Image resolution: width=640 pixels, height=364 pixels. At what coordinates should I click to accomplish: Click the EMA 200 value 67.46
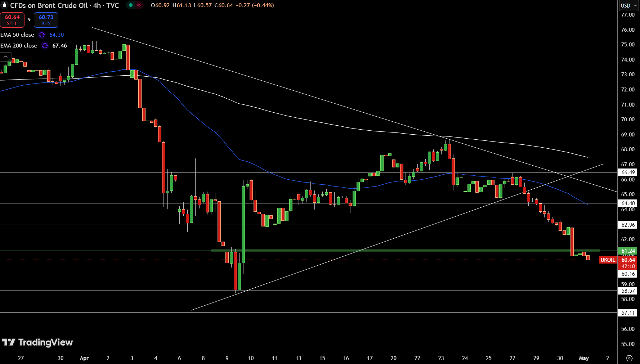tap(60, 46)
